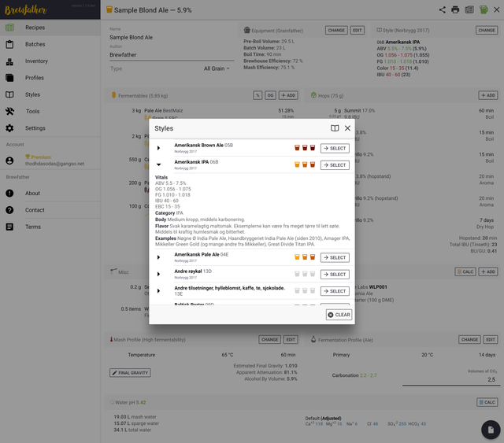504x443 pixels.
Task: Click the floating notes document button
Action: [491, 430]
